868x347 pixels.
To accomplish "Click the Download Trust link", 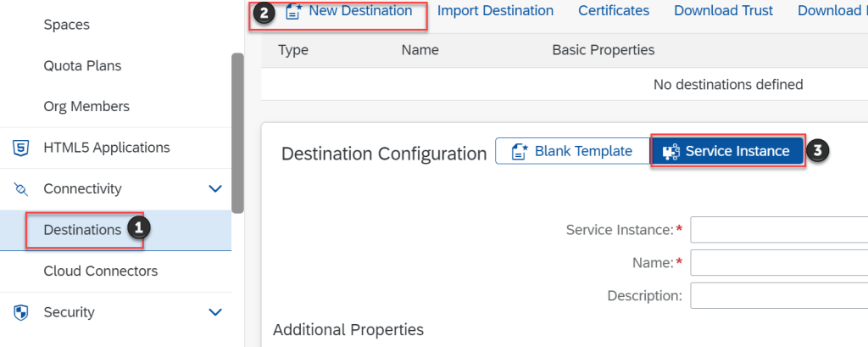I will 723,11.
